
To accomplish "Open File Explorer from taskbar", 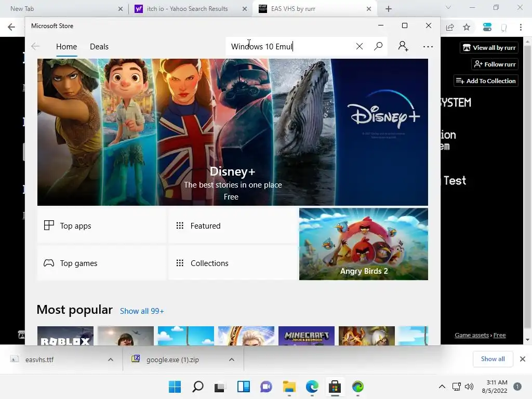I will click(x=289, y=387).
